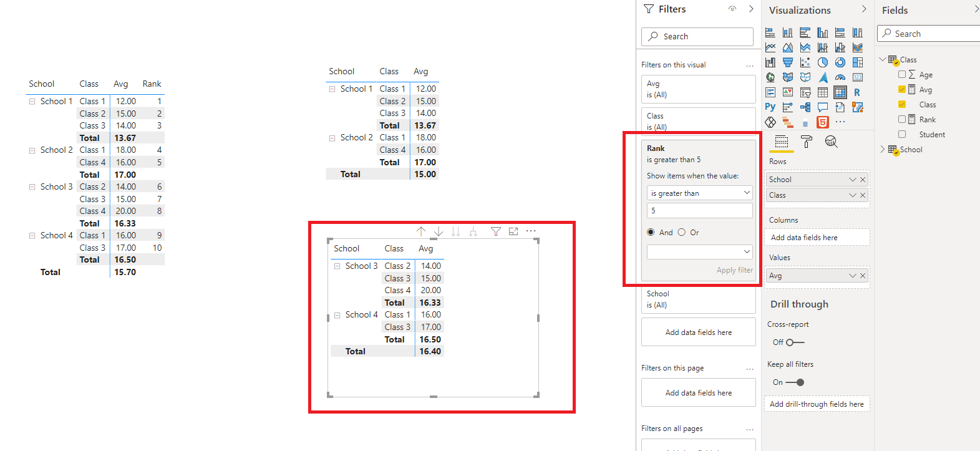
Task: Choose the Funnel chart visual
Action: click(x=788, y=62)
